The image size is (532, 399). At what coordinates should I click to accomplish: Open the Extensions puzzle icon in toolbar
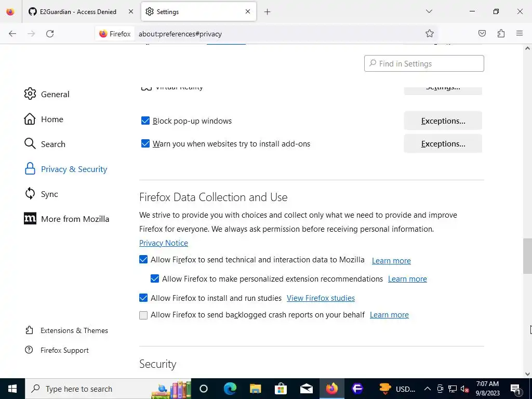point(501,33)
